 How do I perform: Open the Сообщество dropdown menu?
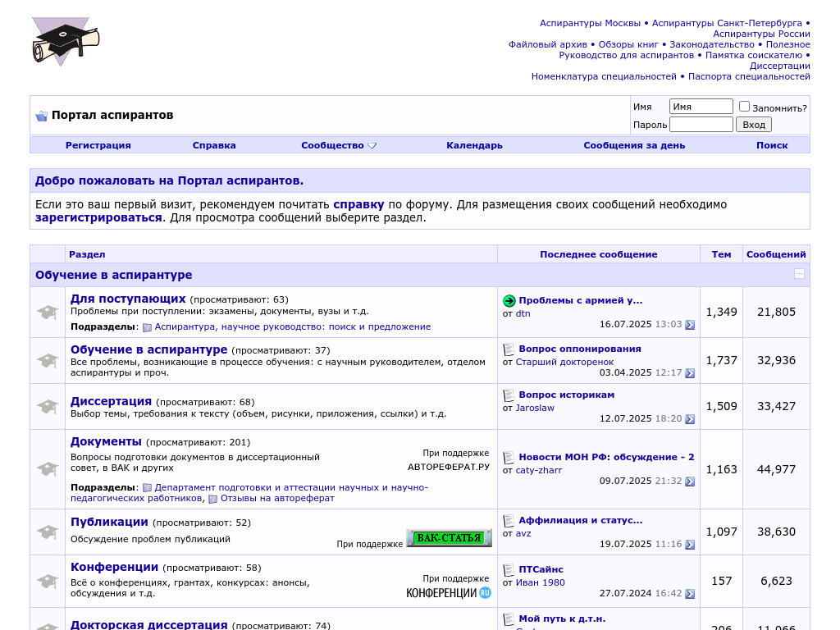pyautogui.click(x=338, y=145)
